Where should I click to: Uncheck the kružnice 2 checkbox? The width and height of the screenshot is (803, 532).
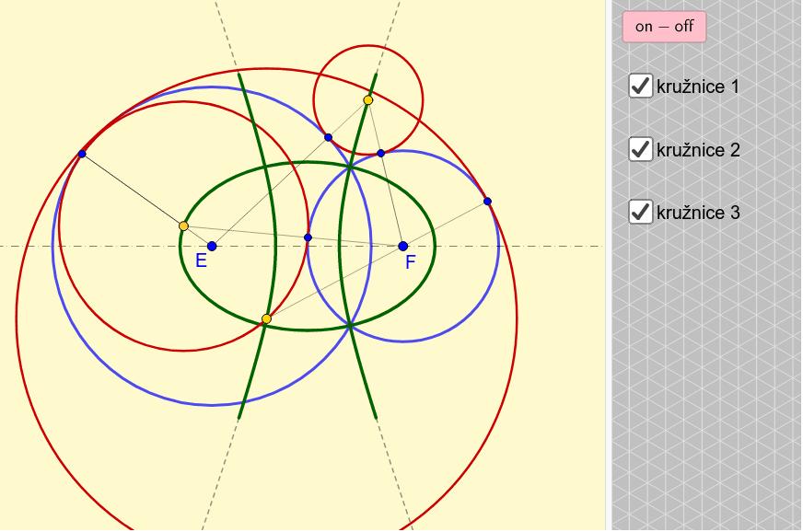tap(641, 149)
